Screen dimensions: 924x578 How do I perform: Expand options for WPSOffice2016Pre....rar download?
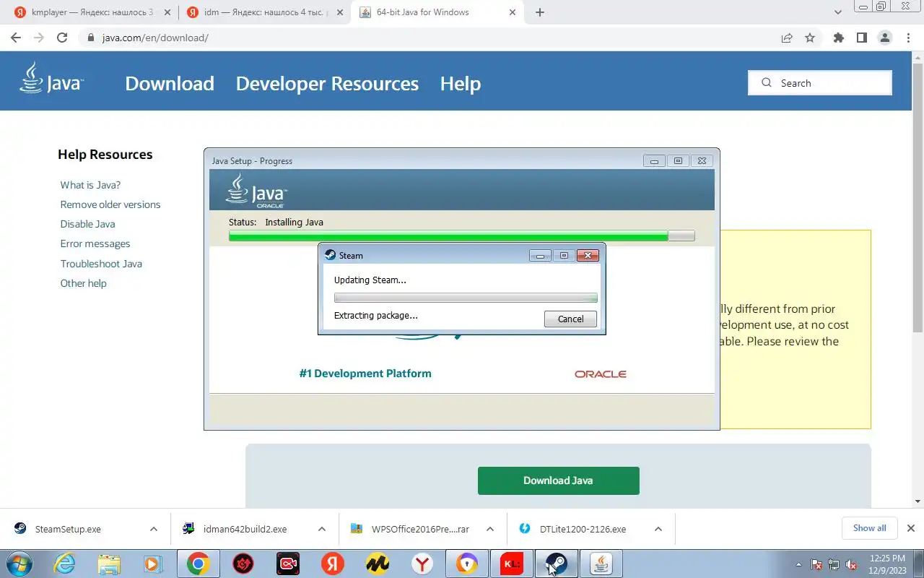click(490, 529)
